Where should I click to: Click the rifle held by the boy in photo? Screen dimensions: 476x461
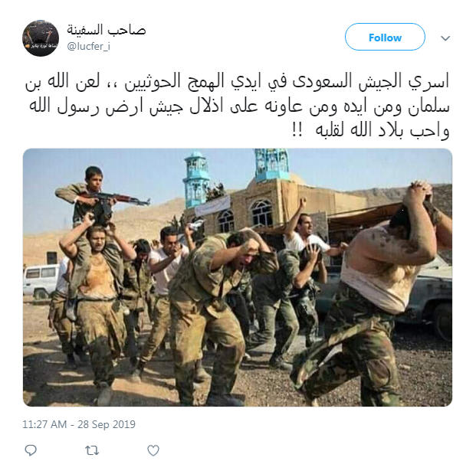pyautogui.click(x=115, y=198)
